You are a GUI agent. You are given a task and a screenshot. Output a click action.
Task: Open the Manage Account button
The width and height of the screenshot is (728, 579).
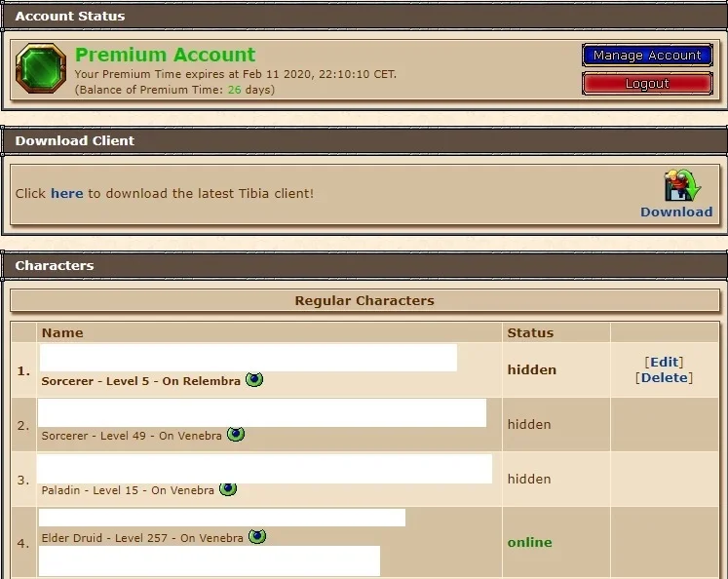tap(647, 56)
